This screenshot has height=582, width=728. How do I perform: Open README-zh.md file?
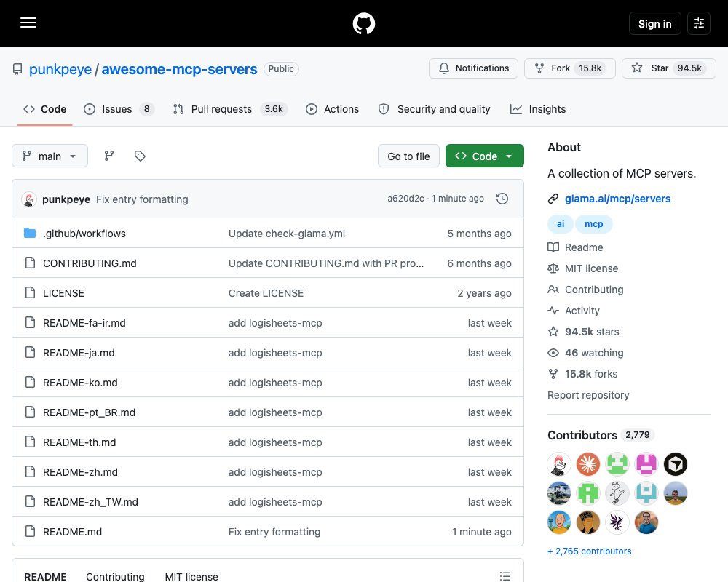(80, 472)
